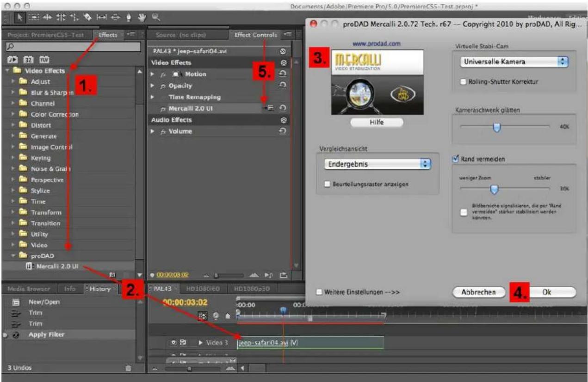This screenshot has width=588, height=382.
Task: Toggle snap in the timeline
Action: pos(202,315)
